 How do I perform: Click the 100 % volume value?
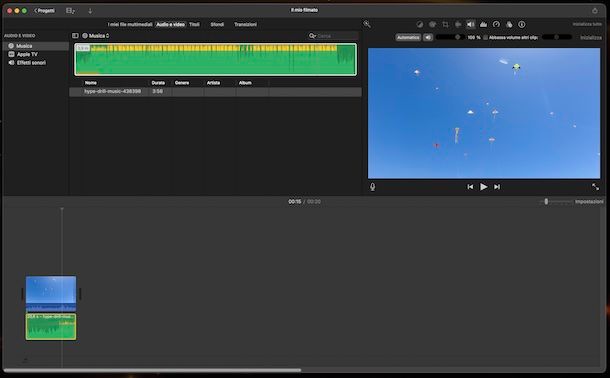click(474, 37)
